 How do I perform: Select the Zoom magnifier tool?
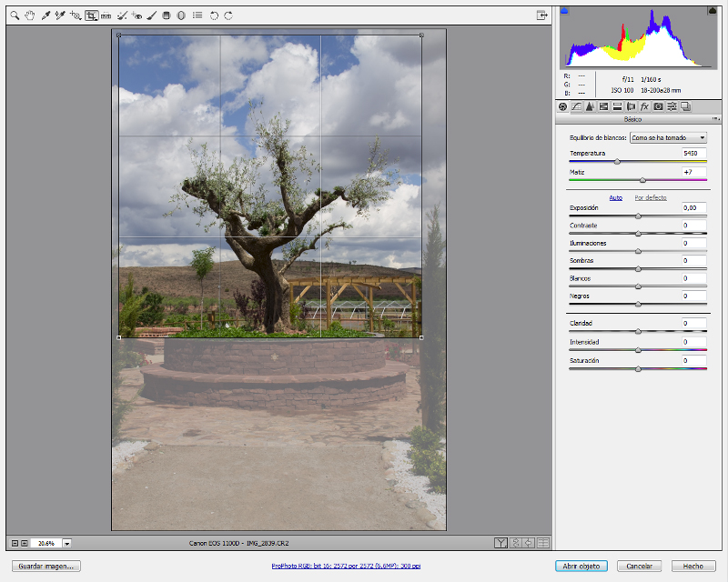tap(15, 15)
